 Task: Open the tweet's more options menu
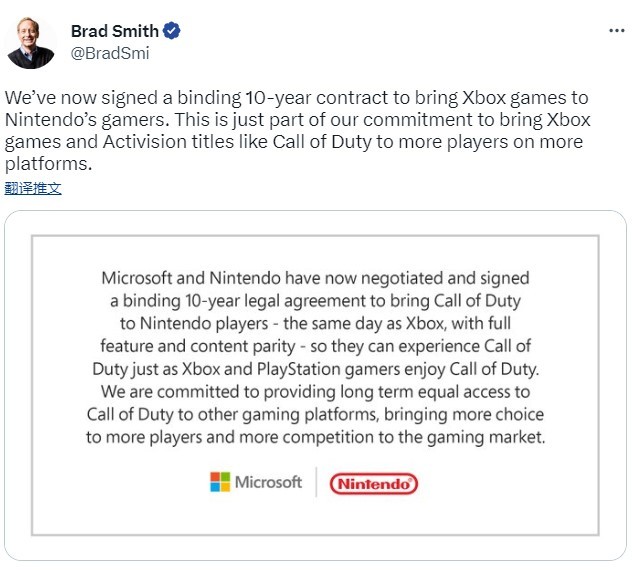pos(617,31)
